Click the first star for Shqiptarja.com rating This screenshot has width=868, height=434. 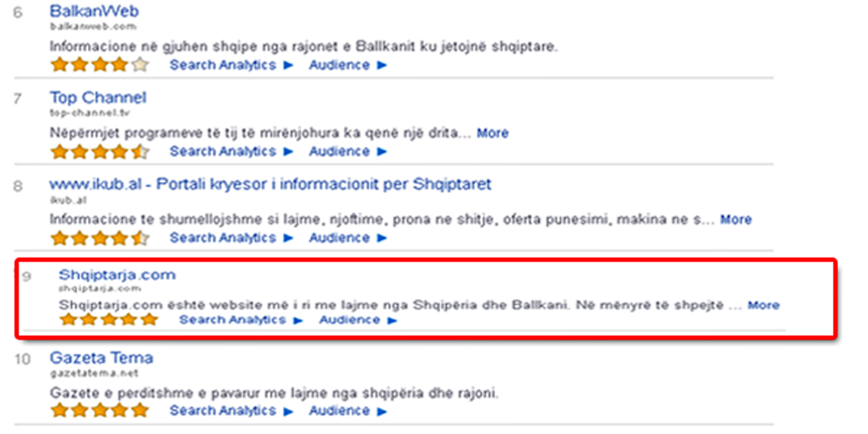69,319
